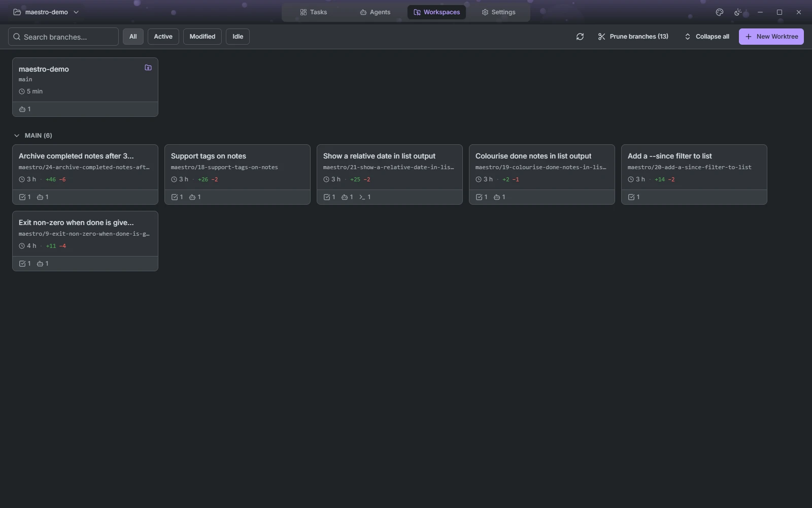Select the Workspaces tab

pyautogui.click(x=436, y=12)
